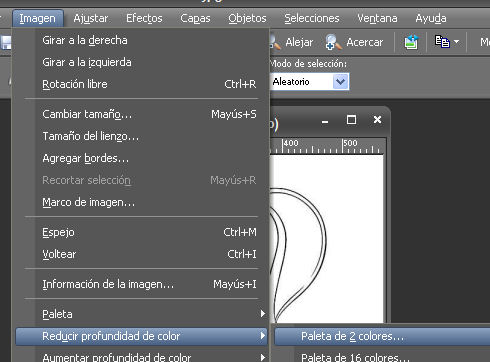The height and width of the screenshot is (362, 490).
Task: Close the image document window
Action: pos(377,119)
